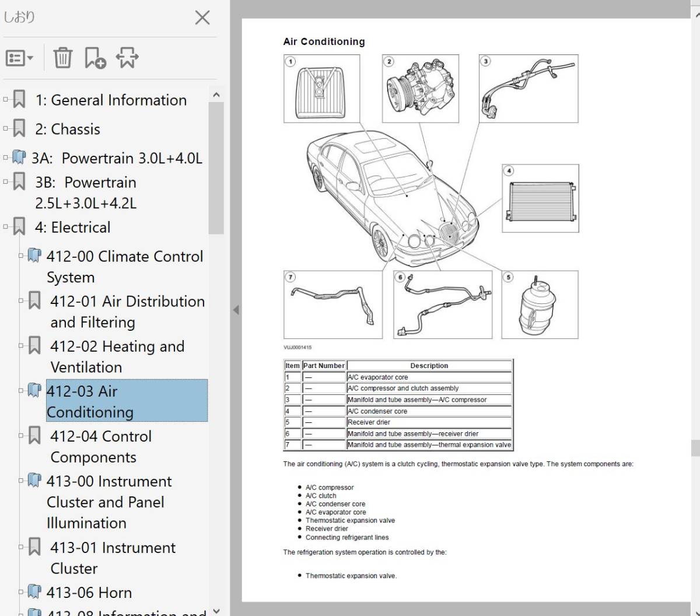Open 412-01 Air Distribution and Filtering
This screenshot has height=616, width=700.
[128, 311]
